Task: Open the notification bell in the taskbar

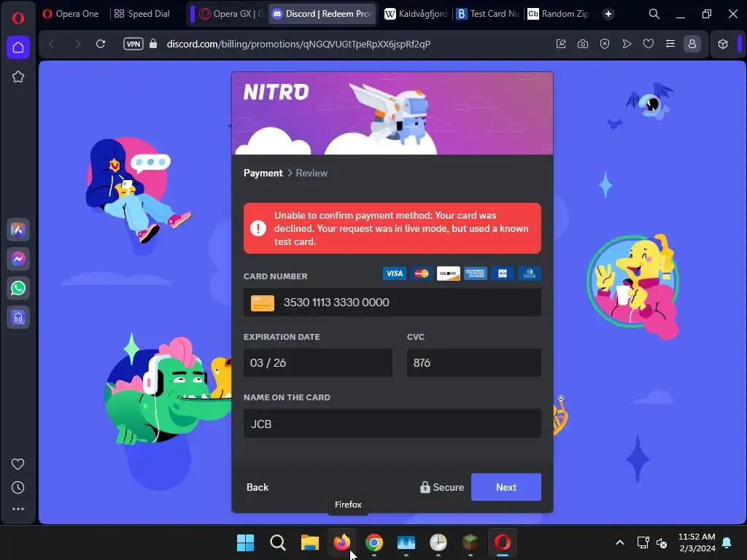Action: tap(727, 542)
